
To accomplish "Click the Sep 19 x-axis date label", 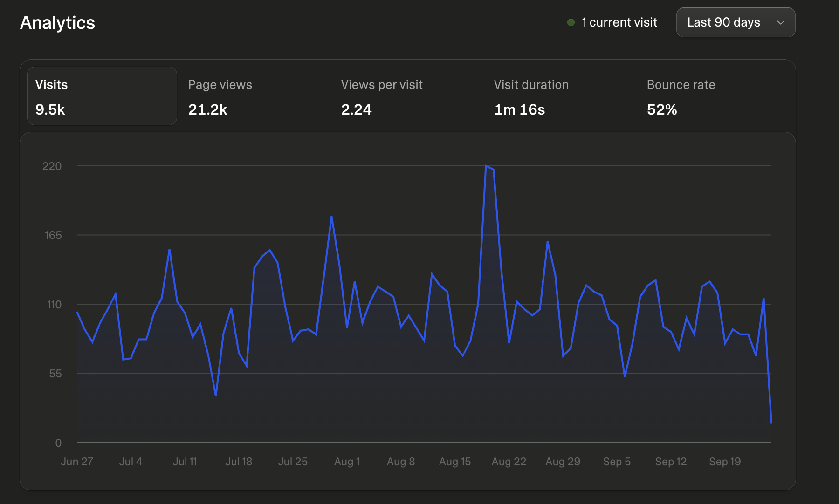I will (725, 462).
